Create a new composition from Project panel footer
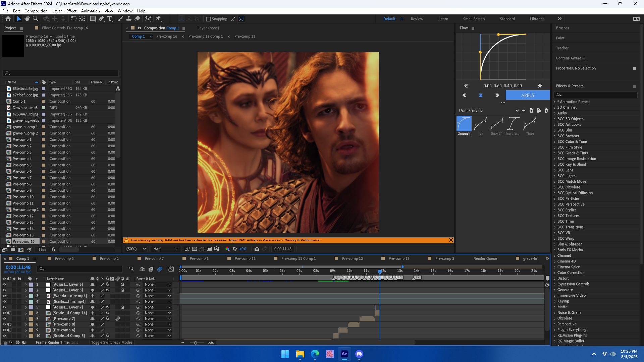The width and height of the screenshot is (644, 362). 21,249
